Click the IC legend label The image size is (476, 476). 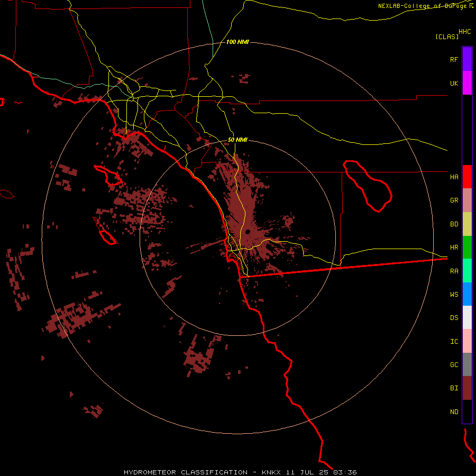(454, 342)
